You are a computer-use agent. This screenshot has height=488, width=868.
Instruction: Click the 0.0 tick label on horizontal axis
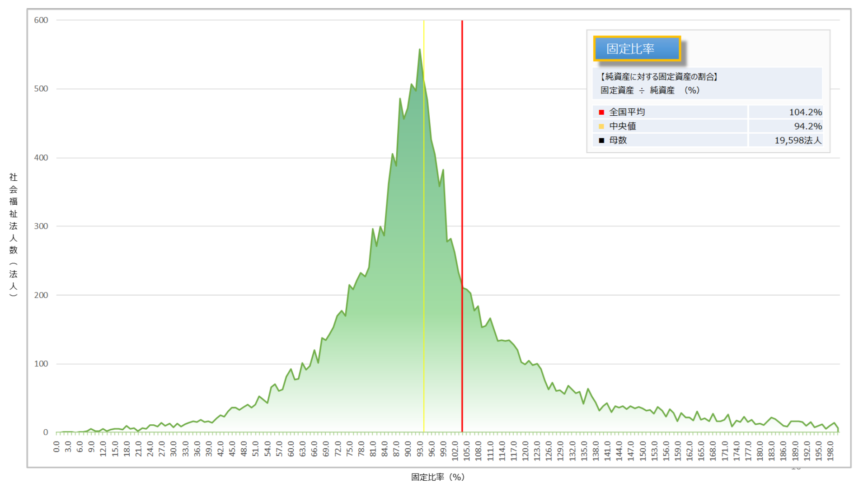pyautogui.click(x=56, y=446)
